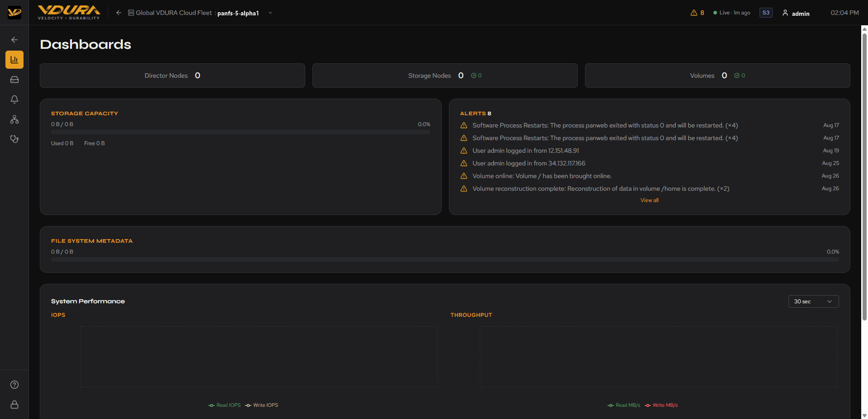Click alert 'User admin logged in from 34.132.117.166'

click(649, 163)
